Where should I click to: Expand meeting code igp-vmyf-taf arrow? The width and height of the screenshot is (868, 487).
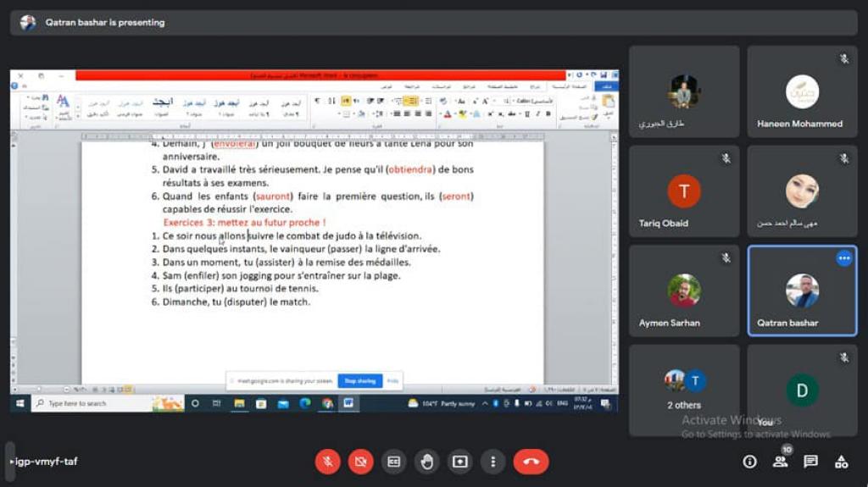(x=11, y=462)
